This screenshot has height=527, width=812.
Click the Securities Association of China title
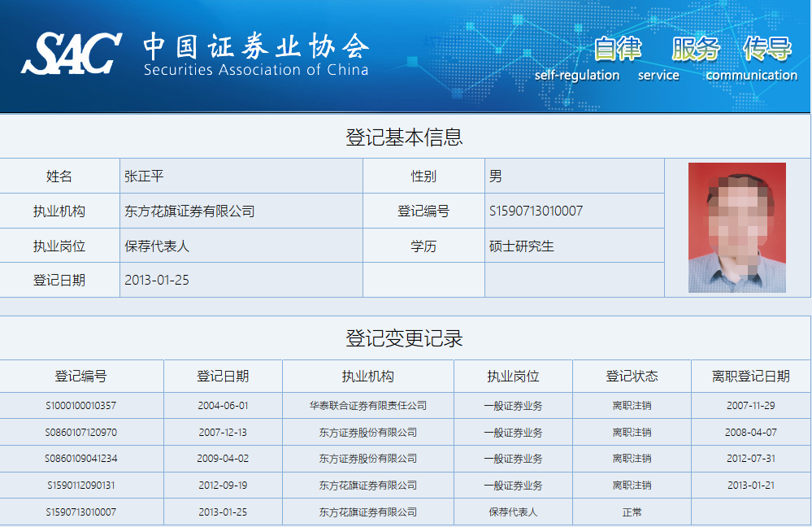[x=255, y=54]
